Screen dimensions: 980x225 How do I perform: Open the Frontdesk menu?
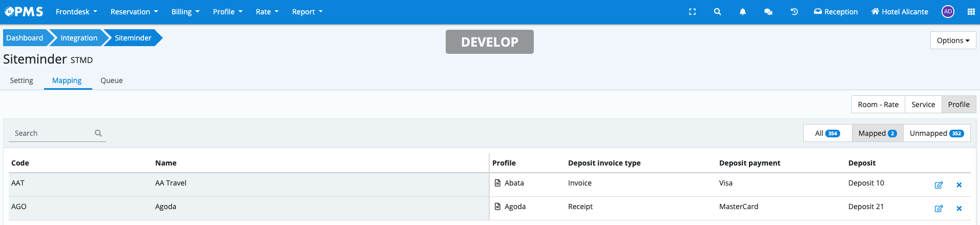click(76, 12)
